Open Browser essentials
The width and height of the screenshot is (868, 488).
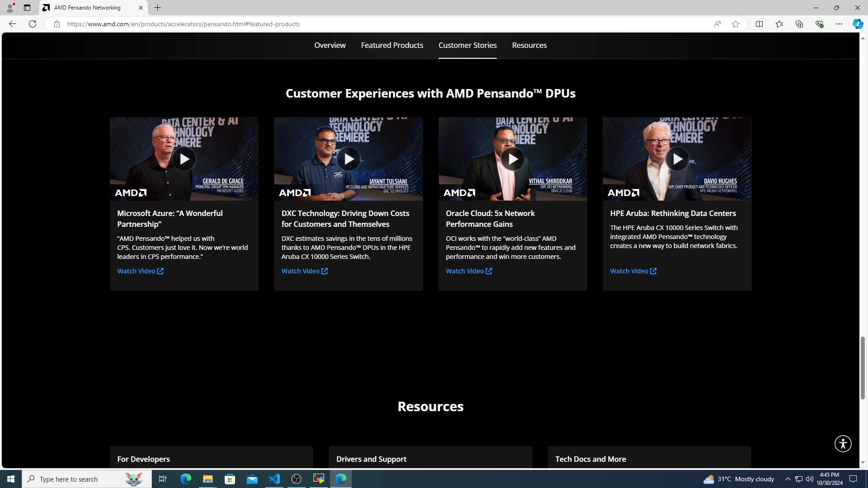point(819,24)
